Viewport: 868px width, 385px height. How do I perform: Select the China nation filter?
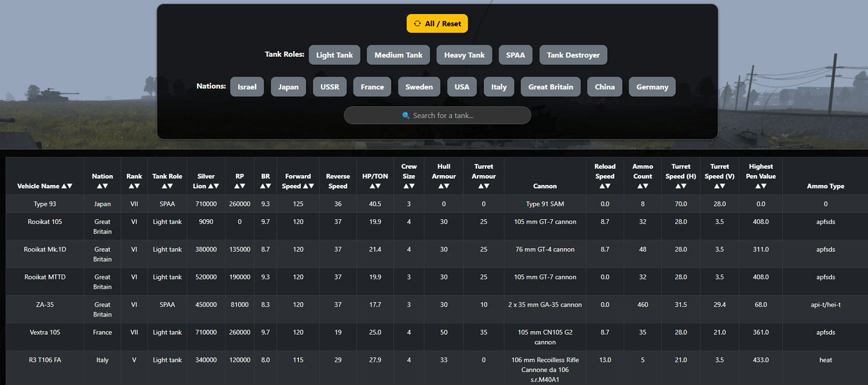tap(604, 87)
